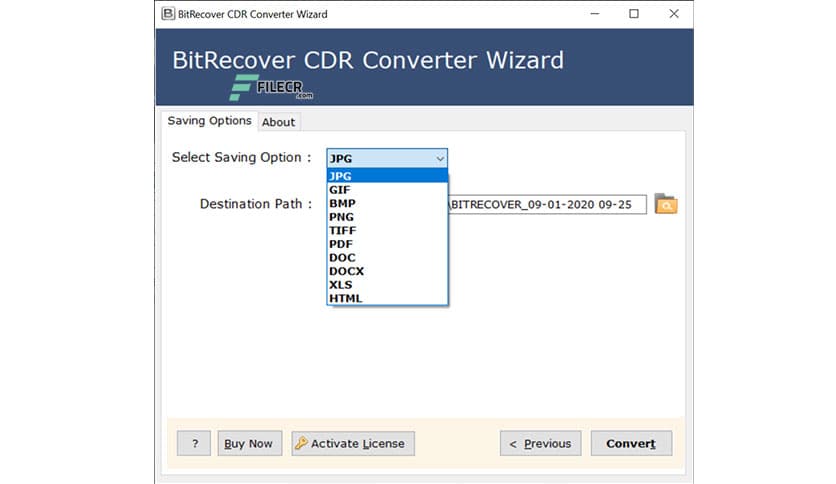Viewport: 836px width, 484px height.
Task: Choose GIF from the saving options list
Action: 387,190
